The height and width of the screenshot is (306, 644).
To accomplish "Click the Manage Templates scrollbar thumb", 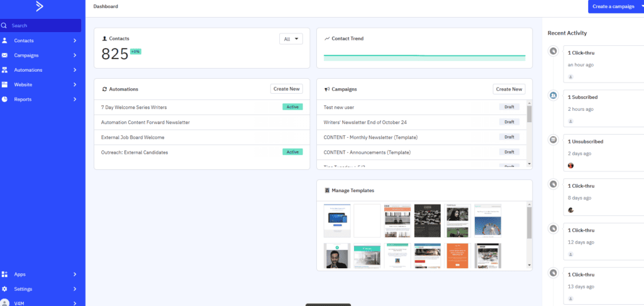I will [530, 223].
